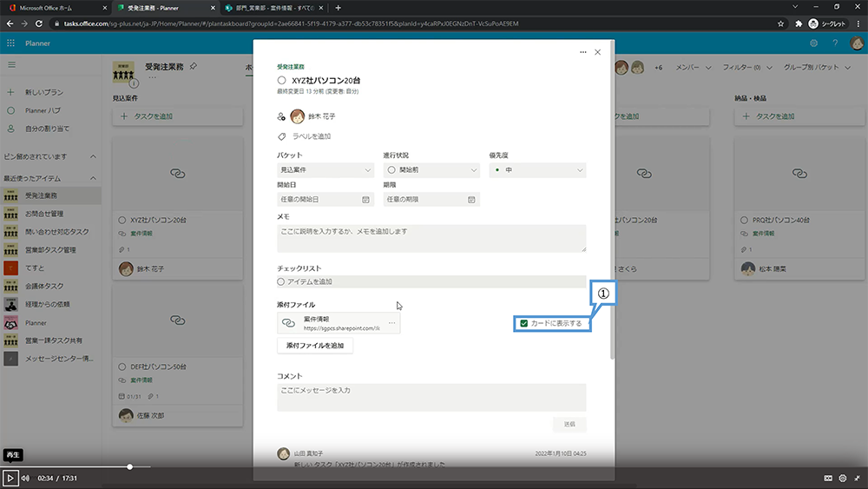Toggle video captions icon
The width and height of the screenshot is (868, 489).
pyautogui.click(x=828, y=478)
